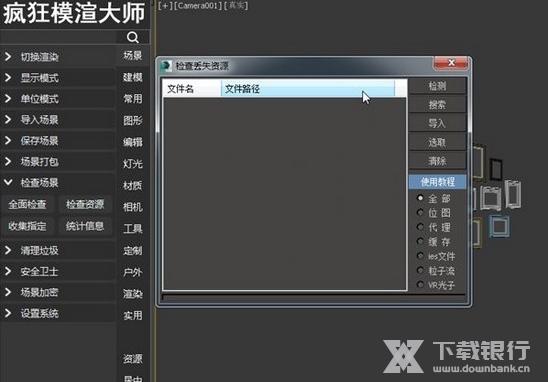Open the 真实 shading viewport menu
Viewport: 548px width, 382px height.
point(237,6)
